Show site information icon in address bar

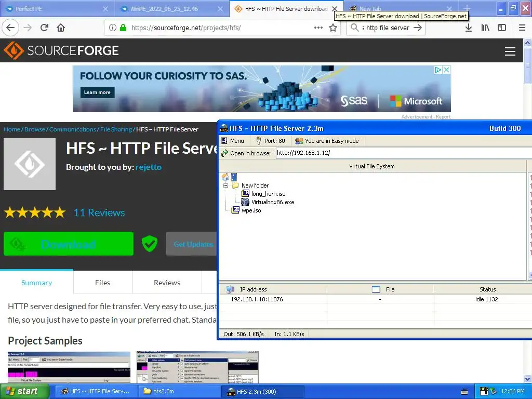113,28
